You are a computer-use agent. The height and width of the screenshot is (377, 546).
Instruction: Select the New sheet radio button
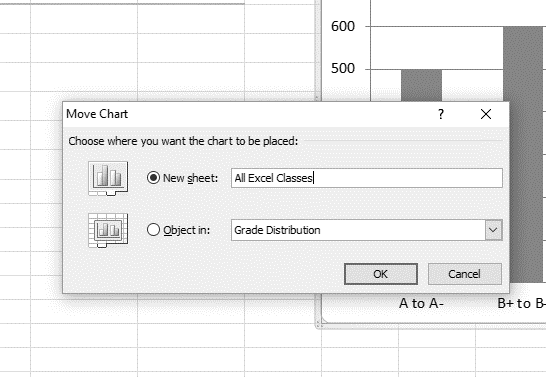click(x=153, y=178)
